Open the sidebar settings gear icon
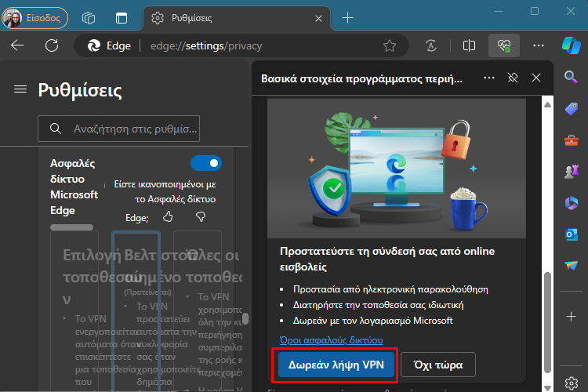The image size is (588, 392). (x=571, y=383)
